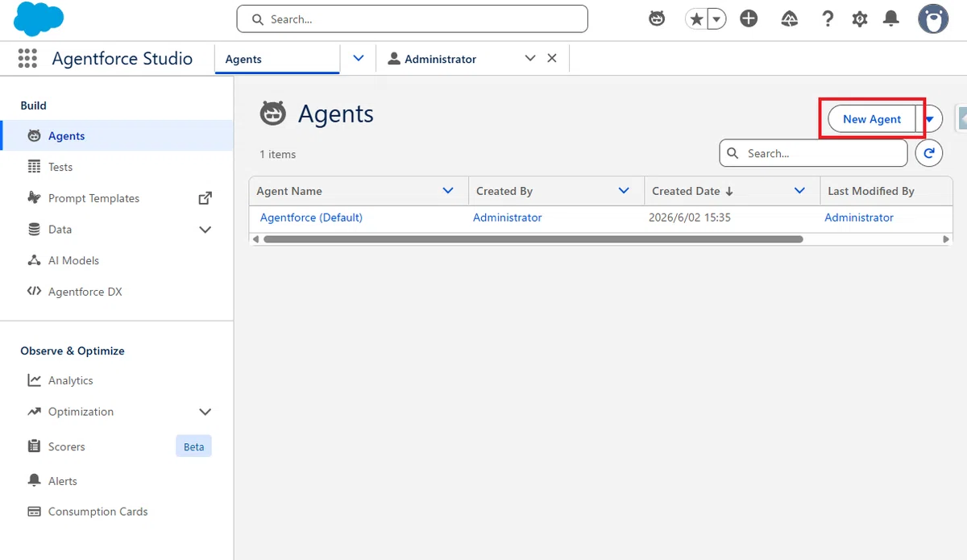The height and width of the screenshot is (560, 967).
Task: Open the Administrator tab chevron menu
Action: coord(529,58)
